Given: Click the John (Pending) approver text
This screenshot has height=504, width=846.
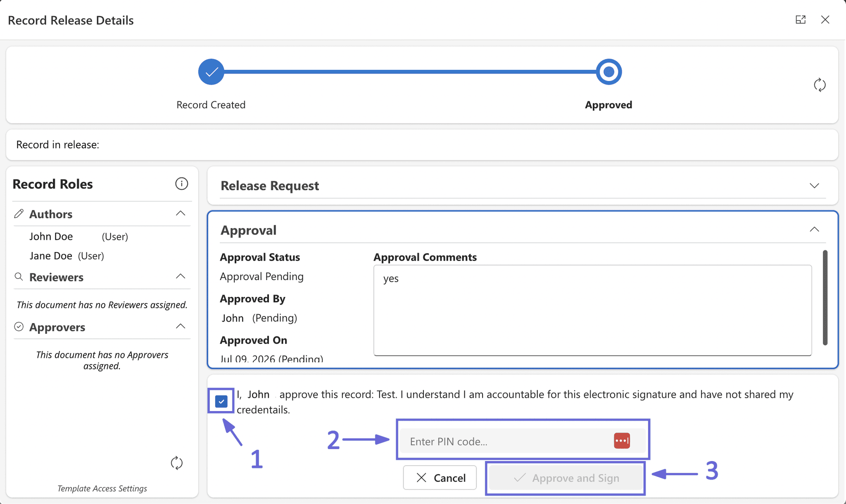Looking at the screenshot, I should pos(259,318).
